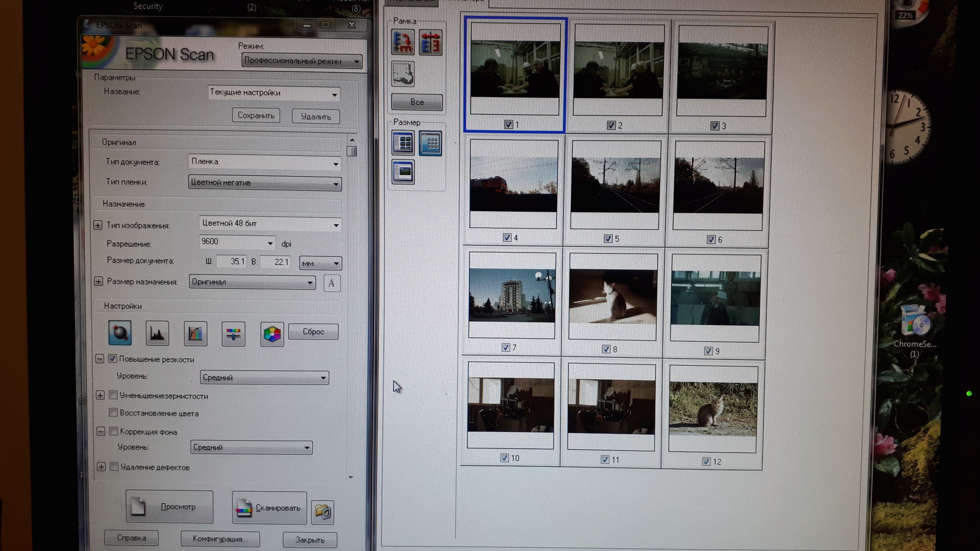Open the file save settings folder icon
Screen dimensions: 980x551
tap(323, 512)
